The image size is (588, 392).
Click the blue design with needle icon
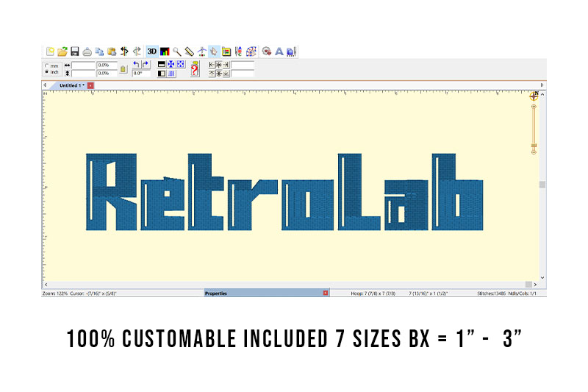pos(291,51)
